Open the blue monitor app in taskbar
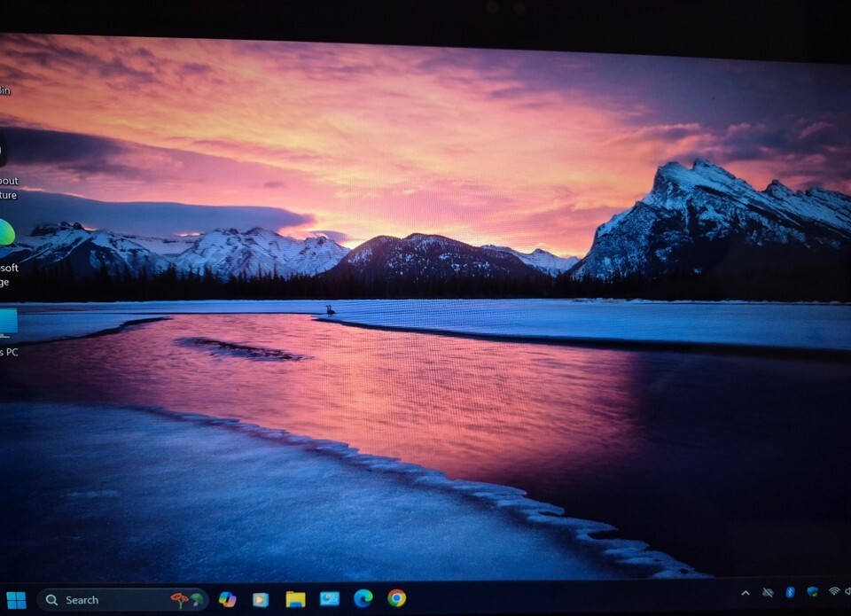The width and height of the screenshot is (851, 616). point(330,599)
